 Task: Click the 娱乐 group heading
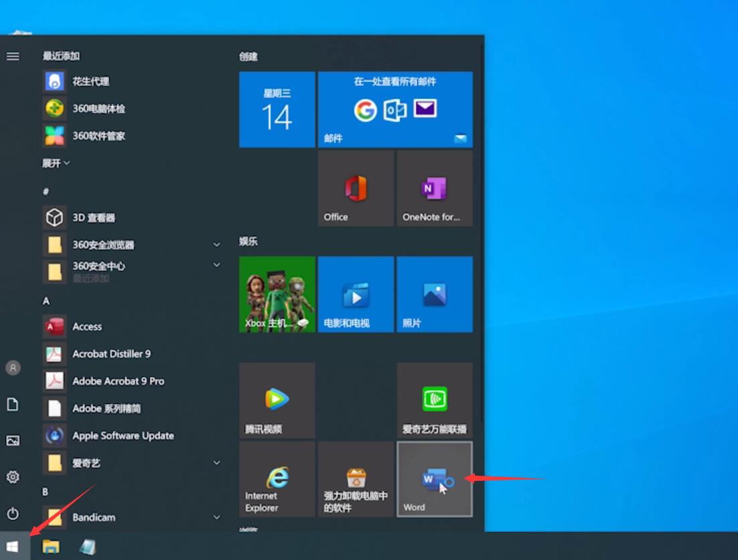click(x=248, y=241)
